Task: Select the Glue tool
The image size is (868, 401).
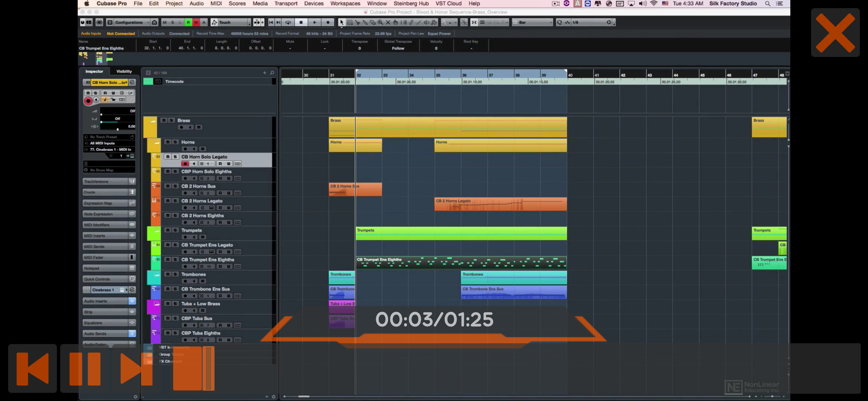Action: point(365,22)
